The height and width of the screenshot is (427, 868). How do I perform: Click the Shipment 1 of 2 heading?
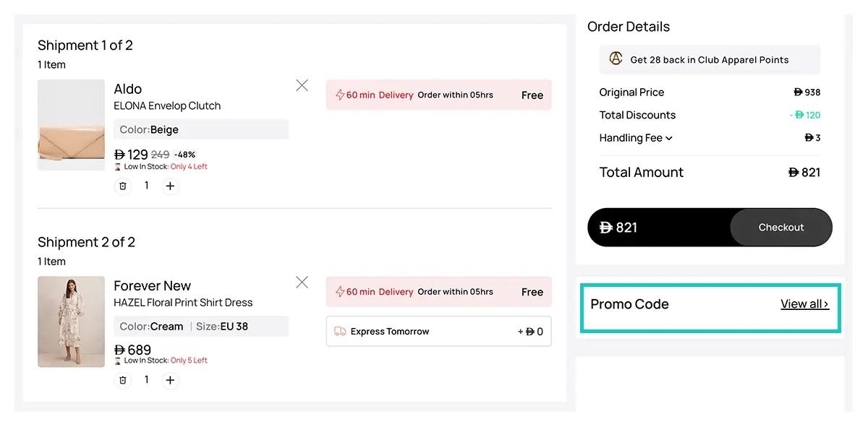pyautogui.click(x=85, y=46)
